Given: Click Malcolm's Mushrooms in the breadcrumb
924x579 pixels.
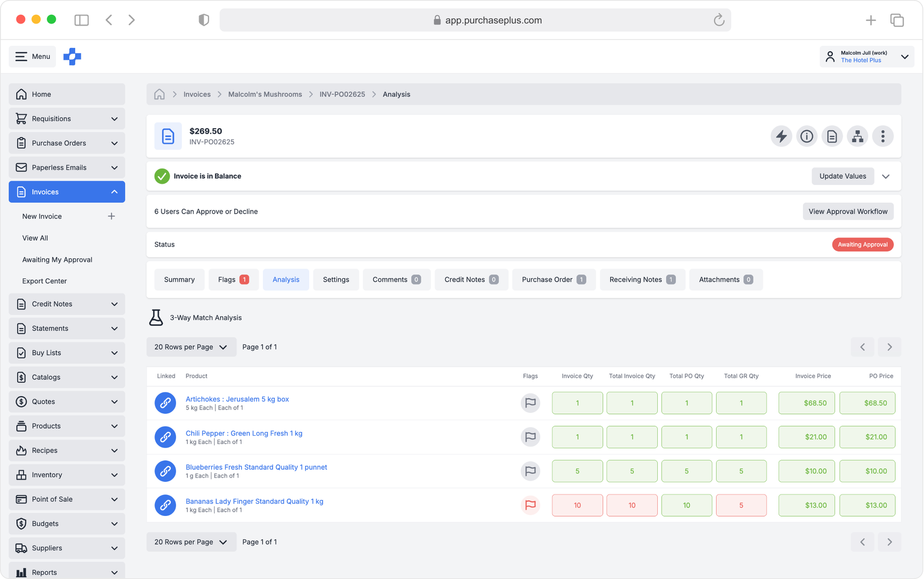Looking at the screenshot, I should coord(265,95).
